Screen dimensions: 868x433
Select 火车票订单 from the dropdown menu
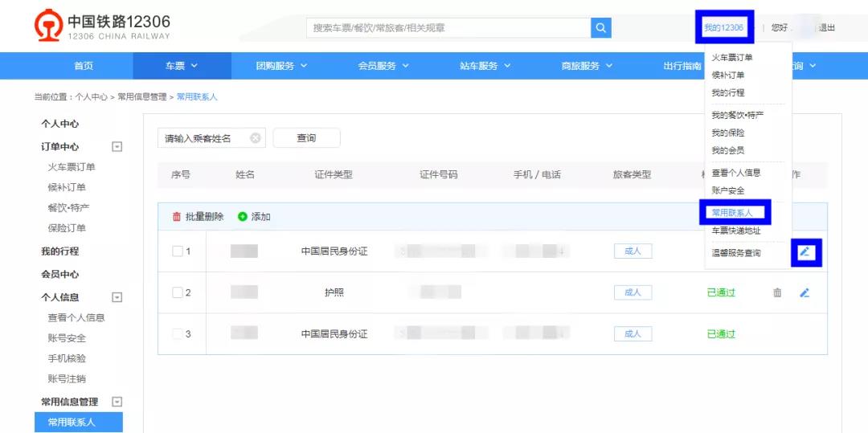732,58
